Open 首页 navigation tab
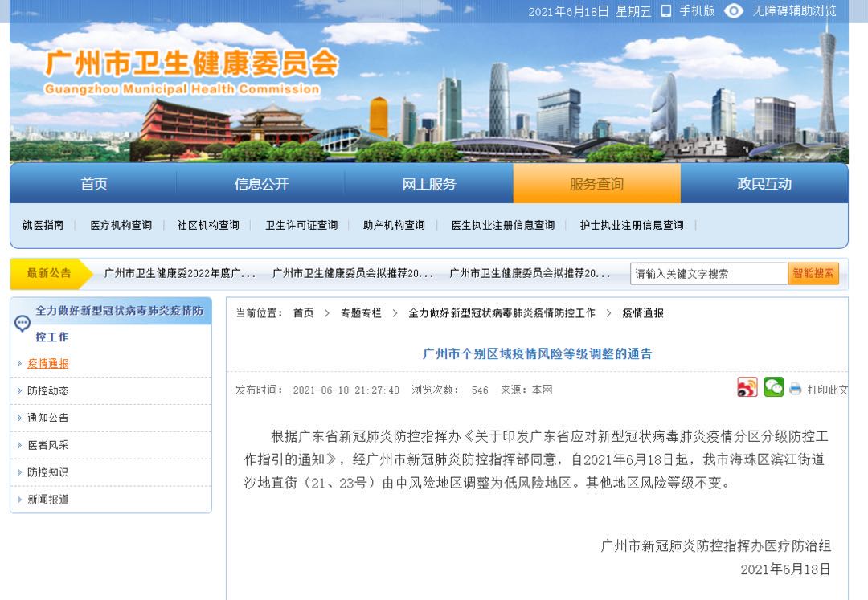The height and width of the screenshot is (600, 868). 94,184
